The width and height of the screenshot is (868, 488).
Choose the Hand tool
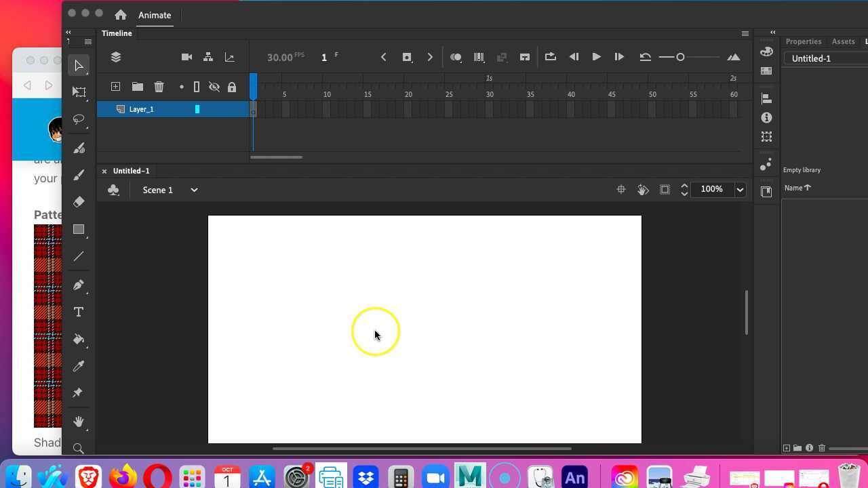point(78,421)
